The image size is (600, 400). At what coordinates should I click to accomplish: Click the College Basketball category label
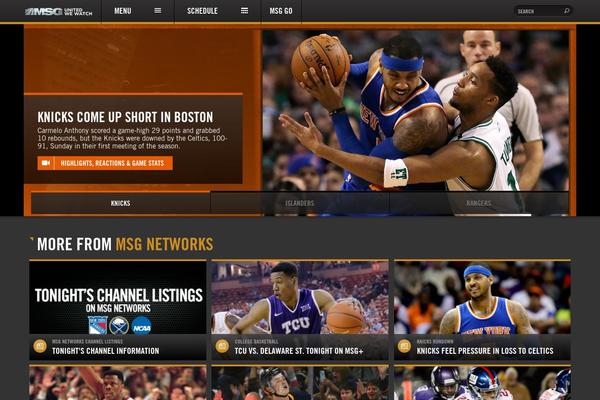[256, 341]
